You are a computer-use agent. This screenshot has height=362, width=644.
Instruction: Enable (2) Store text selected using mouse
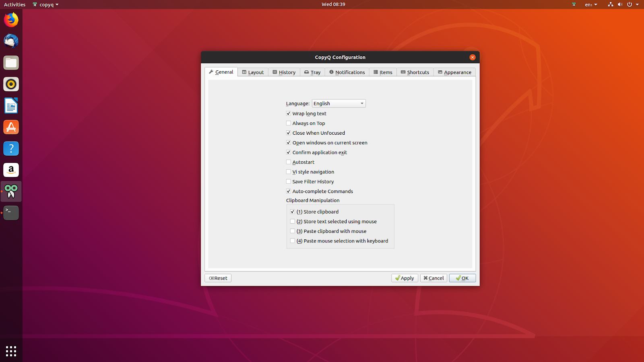(x=293, y=221)
